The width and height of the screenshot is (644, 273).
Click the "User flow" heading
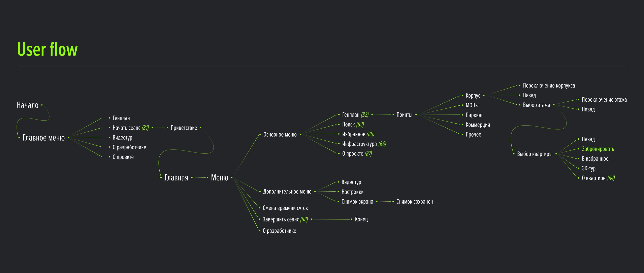(47, 49)
